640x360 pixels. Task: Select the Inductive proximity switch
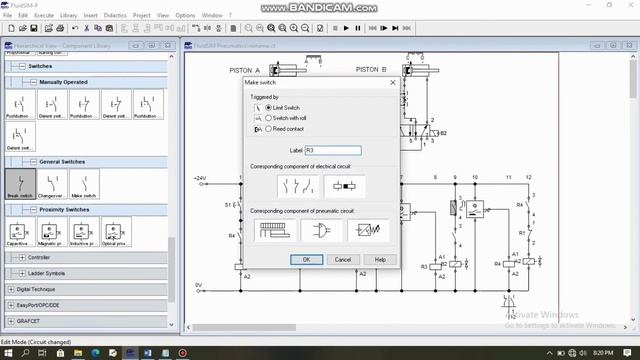[84, 232]
